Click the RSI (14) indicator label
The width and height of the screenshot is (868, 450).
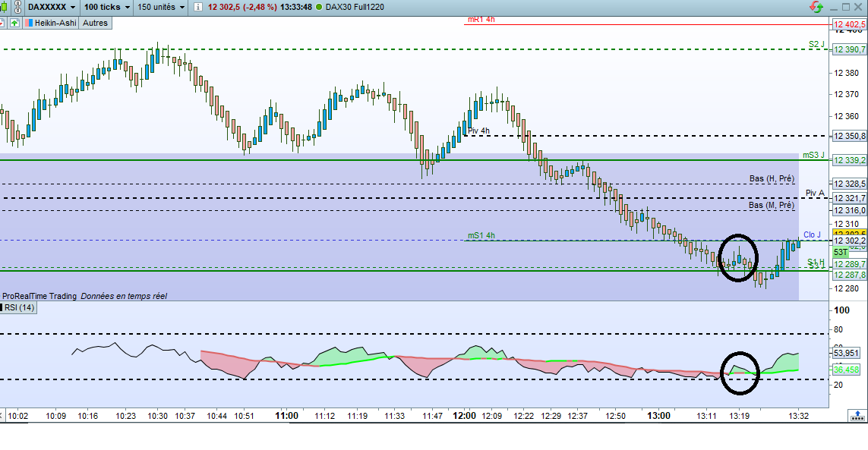[x=19, y=307]
